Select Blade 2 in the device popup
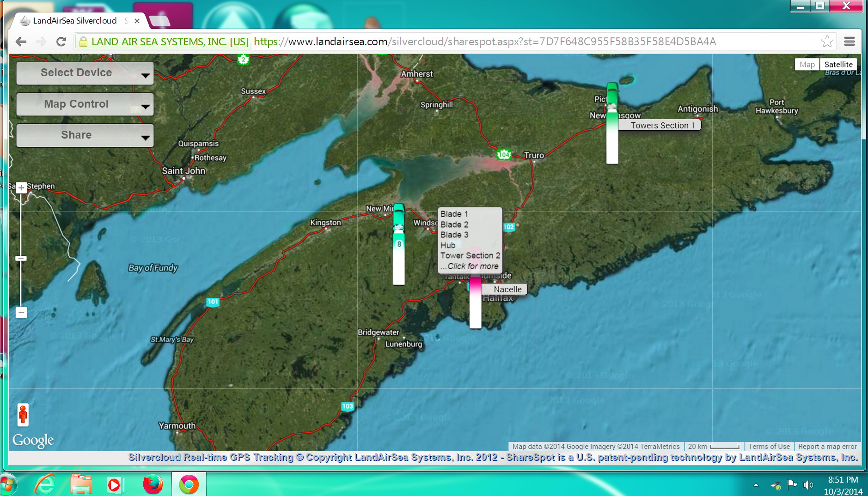 [454, 224]
